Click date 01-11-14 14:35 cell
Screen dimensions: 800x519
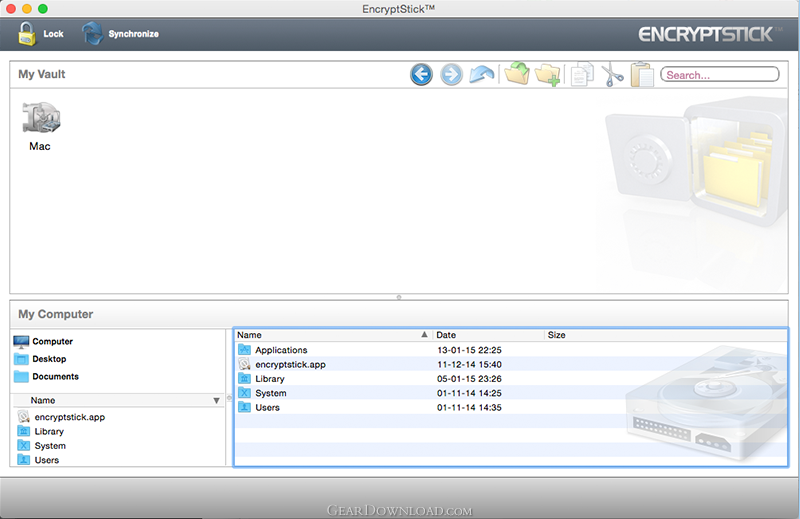coord(469,407)
